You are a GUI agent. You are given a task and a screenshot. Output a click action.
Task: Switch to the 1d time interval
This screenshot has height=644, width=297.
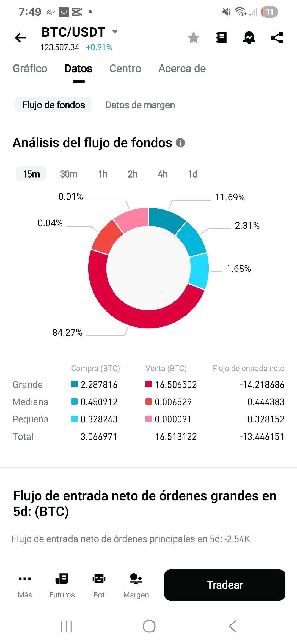tap(193, 174)
